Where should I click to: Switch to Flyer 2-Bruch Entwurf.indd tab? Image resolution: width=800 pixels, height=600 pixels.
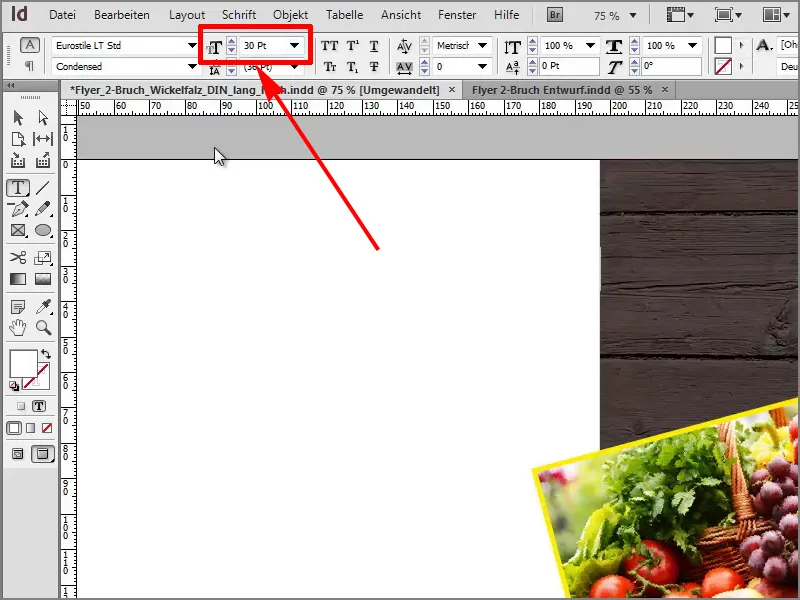pos(562,90)
